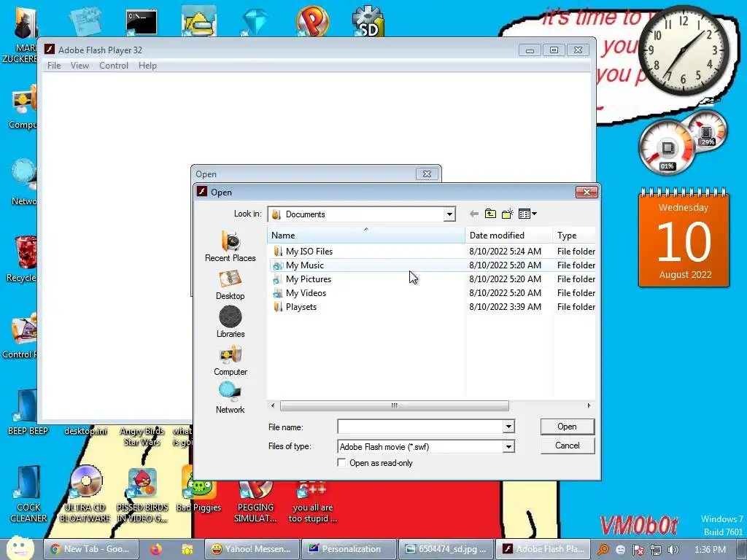Click left arrow of file list scrollbar
This screenshot has width=747, height=560.
point(273,405)
